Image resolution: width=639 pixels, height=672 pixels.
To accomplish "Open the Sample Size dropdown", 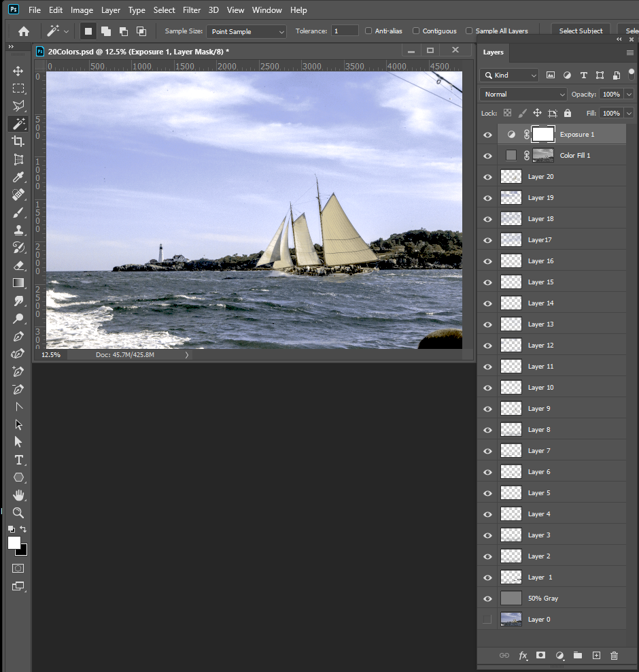I will point(247,31).
